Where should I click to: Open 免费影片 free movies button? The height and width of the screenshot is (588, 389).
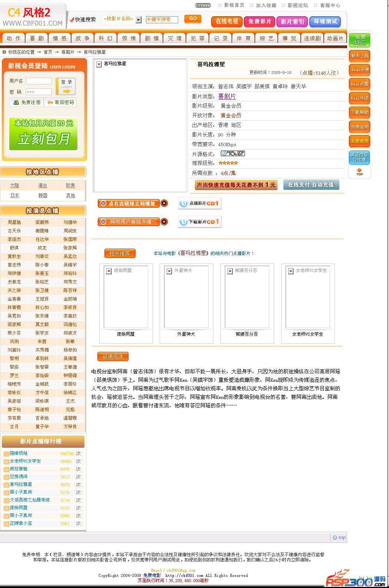(259, 21)
